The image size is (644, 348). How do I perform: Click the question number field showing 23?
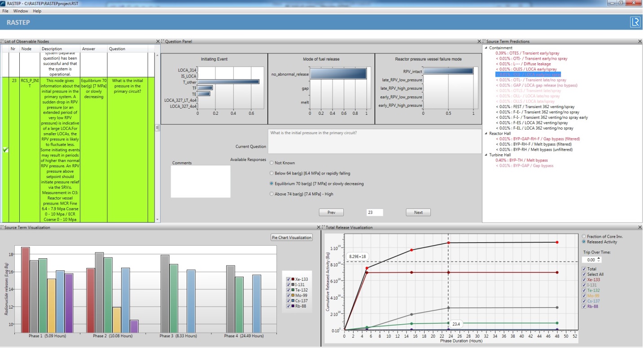click(x=375, y=213)
